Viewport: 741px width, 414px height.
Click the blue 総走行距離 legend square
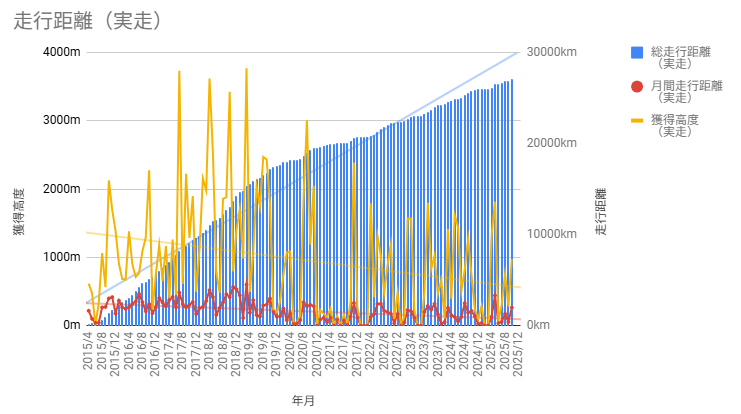[x=637, y=52]
